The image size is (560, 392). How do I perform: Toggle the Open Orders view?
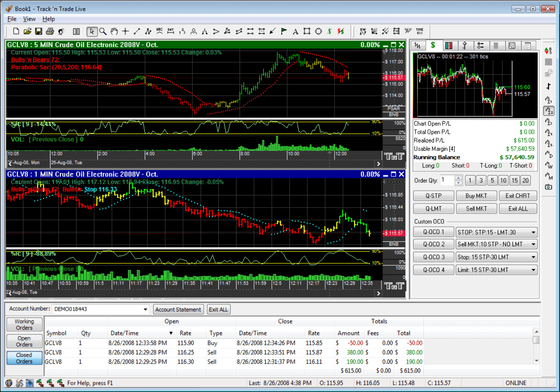[x=24, y=342]
